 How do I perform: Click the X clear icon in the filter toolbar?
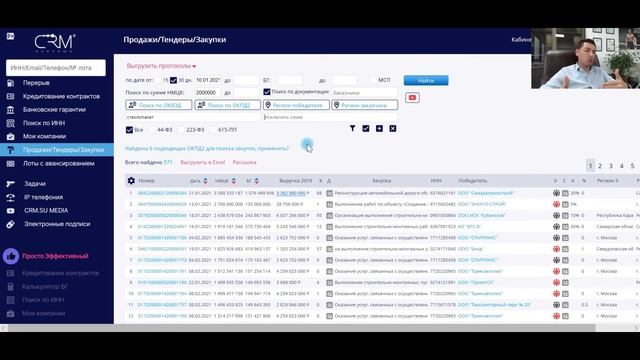coord(393,129)
